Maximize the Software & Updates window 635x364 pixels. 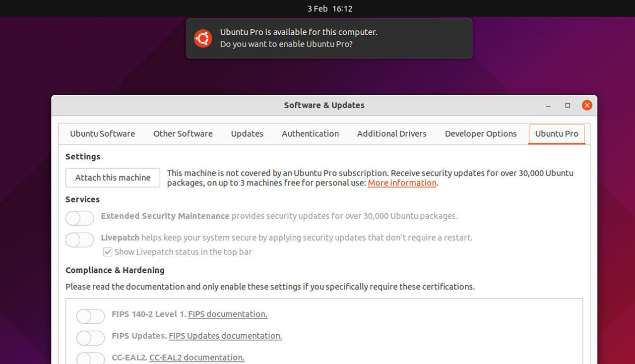tap(568, 105)
